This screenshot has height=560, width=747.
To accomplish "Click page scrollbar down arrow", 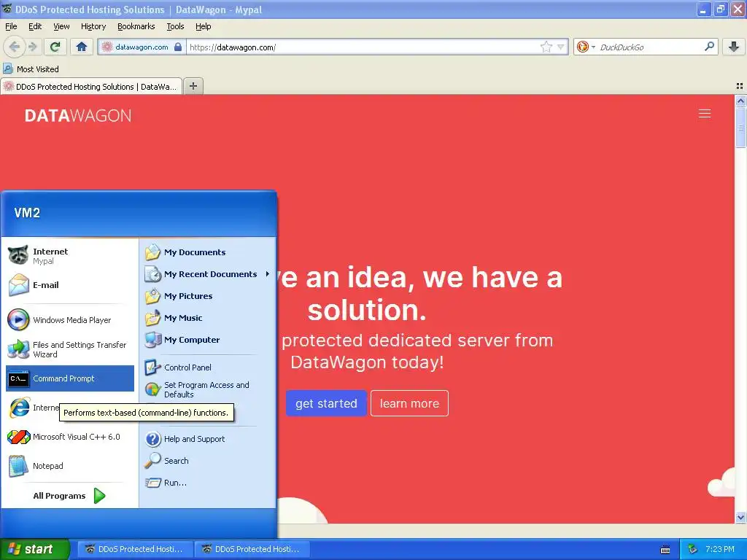I will click(x=740, y=517).
